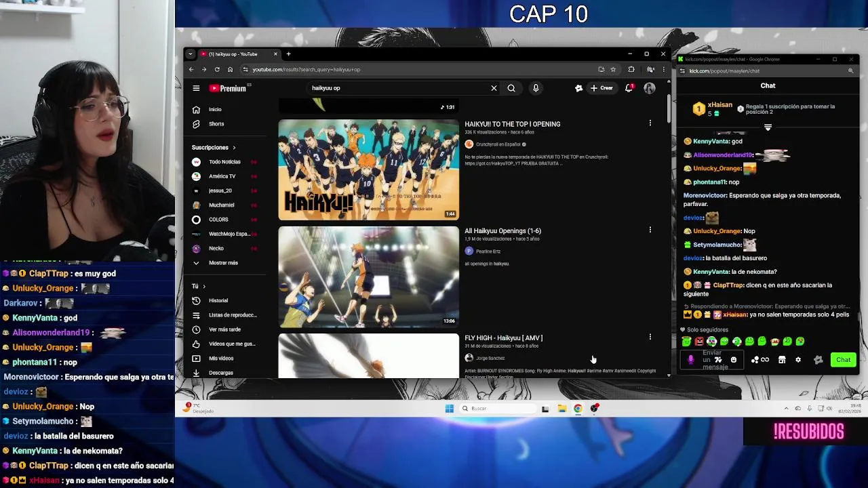The width and height of the screenshot is (868, 488).
Task: Click Kick chat message input field
Action: pyautogui.click(x=711, y=360)
